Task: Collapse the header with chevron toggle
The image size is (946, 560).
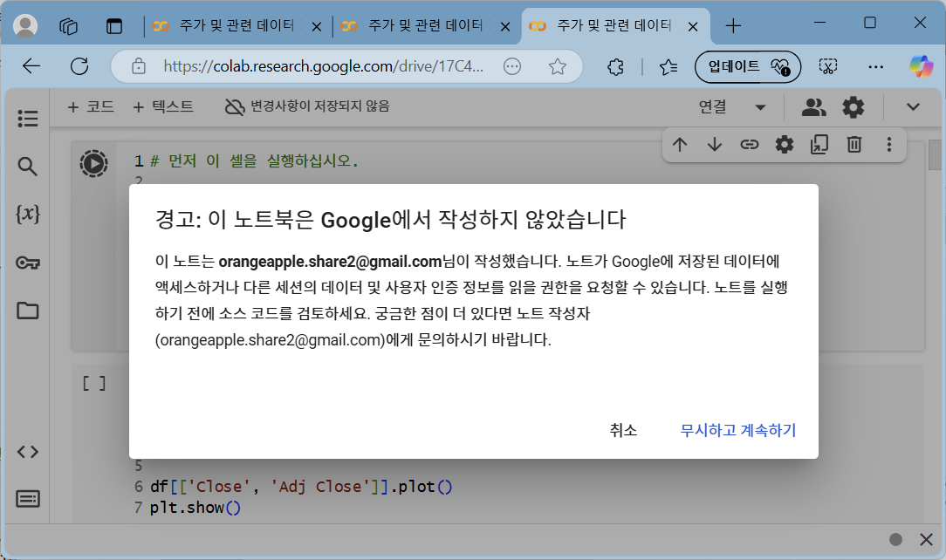Action: click(913, 107)
